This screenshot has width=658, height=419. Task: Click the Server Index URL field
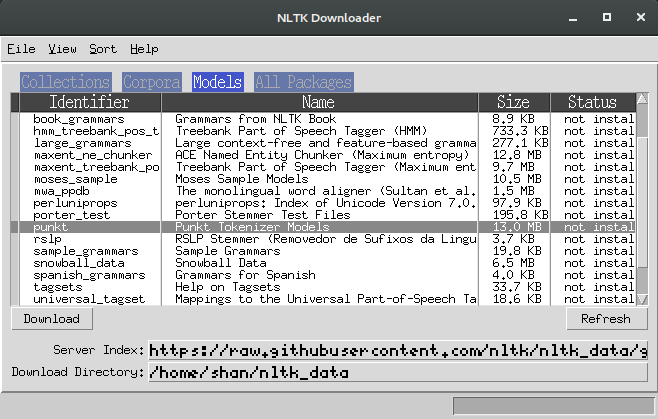click(x=398, y=350)
